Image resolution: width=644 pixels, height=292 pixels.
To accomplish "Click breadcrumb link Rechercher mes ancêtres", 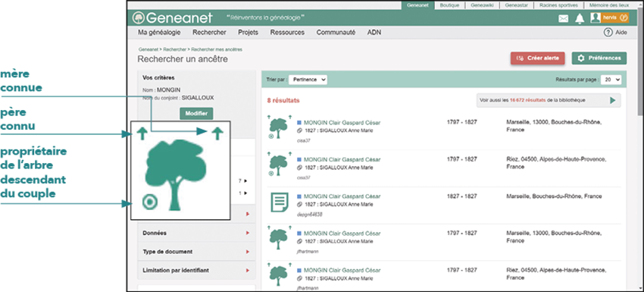I will [217, 49].
